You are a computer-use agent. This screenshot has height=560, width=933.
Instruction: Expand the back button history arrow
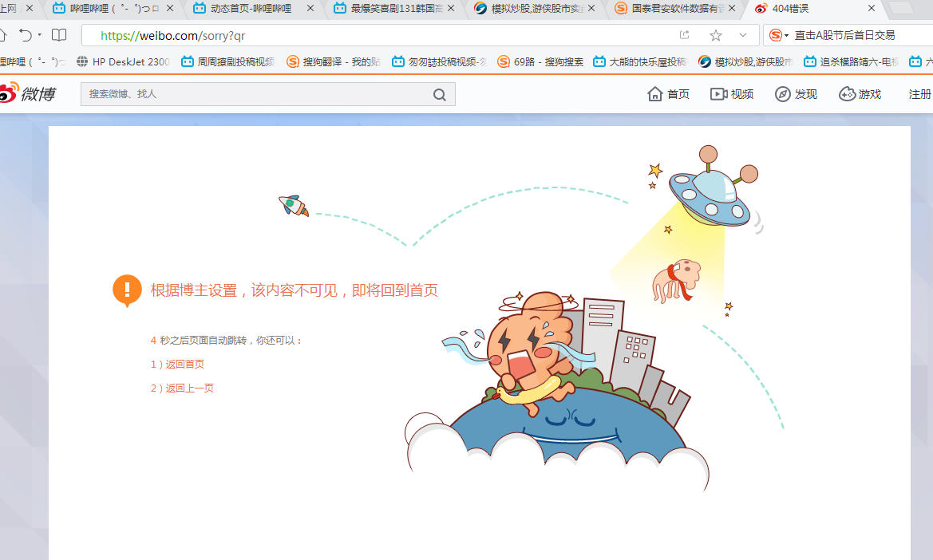click(40, 34)
